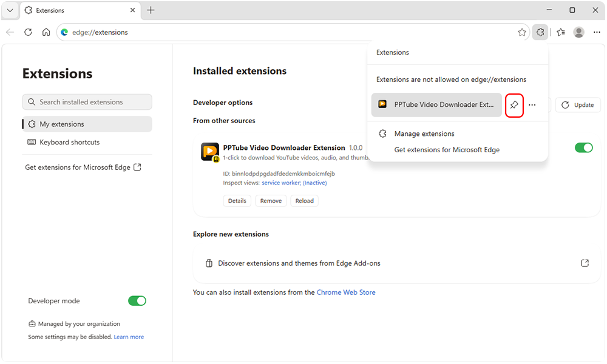The image size is (607, 364).
Task: Refresh the page with reload icon
Action: click(28, 32)
